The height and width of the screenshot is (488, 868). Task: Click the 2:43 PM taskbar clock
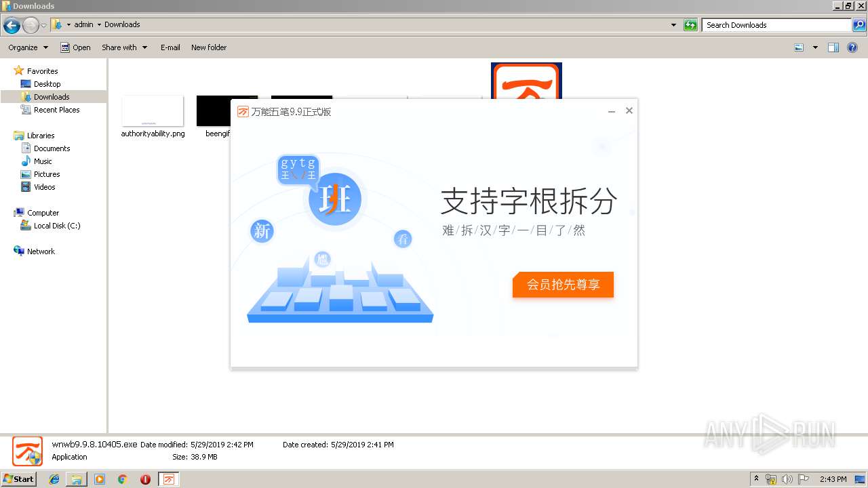click(833, 479)
